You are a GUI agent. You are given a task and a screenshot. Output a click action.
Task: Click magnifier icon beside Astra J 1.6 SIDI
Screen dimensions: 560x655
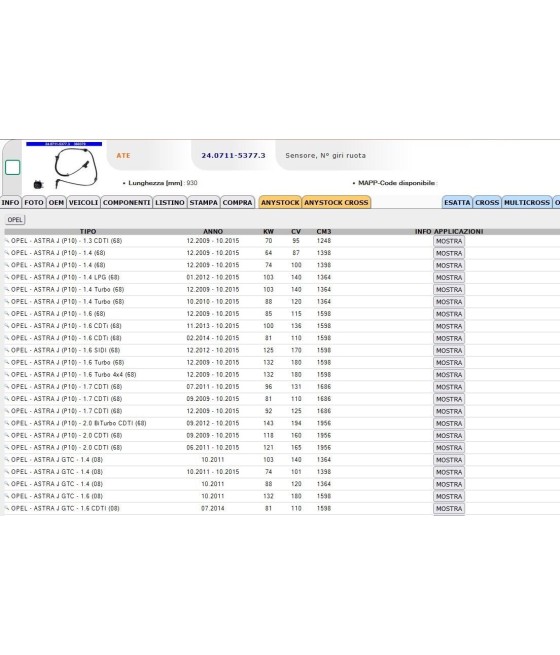coord(7,350)
